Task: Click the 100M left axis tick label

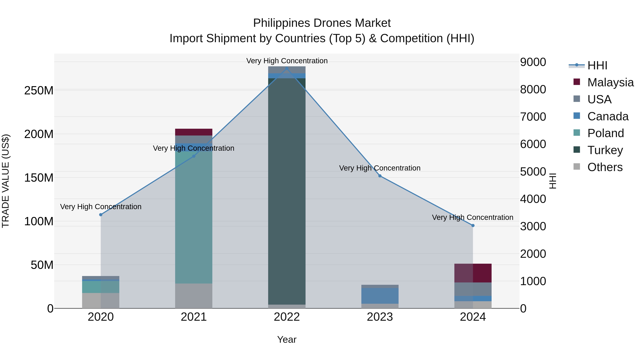Action: [x=39, y=221]
